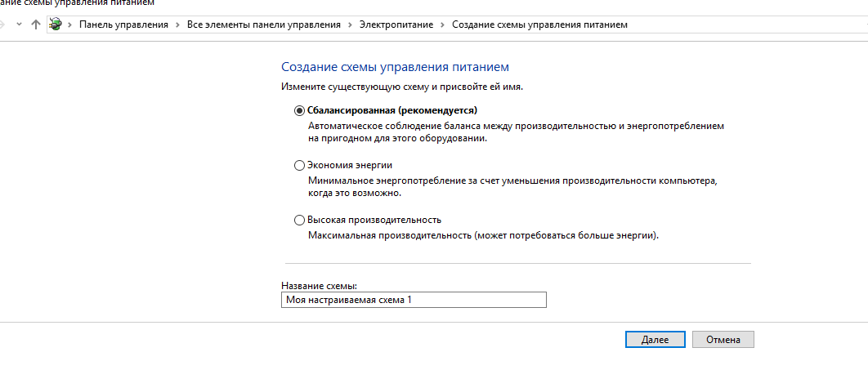Click heading Создание схемы управления питанием
Image resolution: width=868 pixels, height=379 pixels.
pos(395,67)
